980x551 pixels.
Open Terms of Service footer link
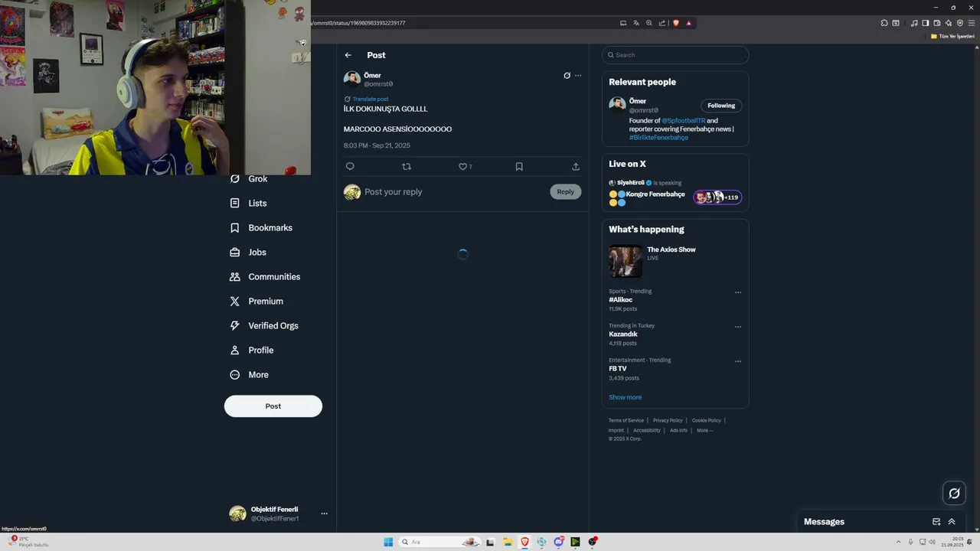coord(626,420)
